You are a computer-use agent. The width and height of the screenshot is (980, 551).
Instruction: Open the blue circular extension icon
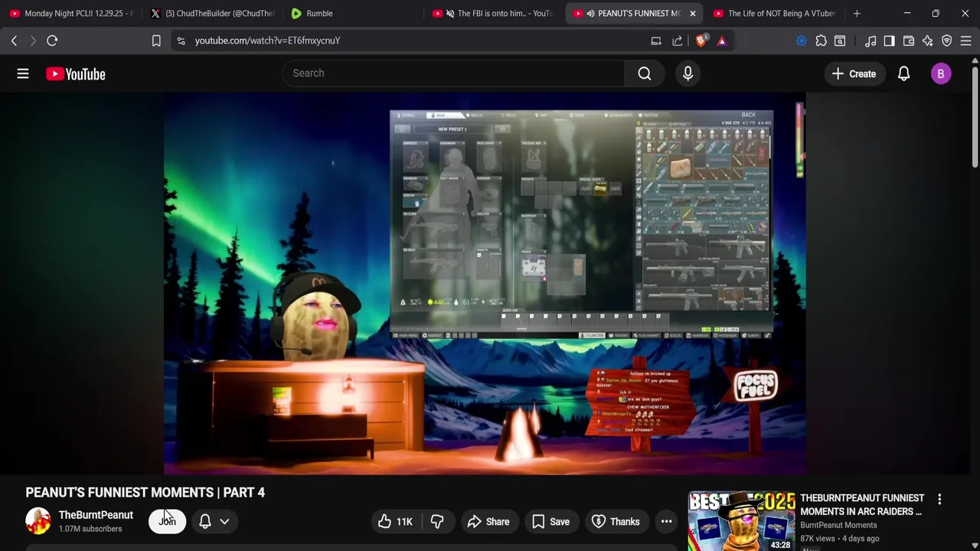click(802, 41)
